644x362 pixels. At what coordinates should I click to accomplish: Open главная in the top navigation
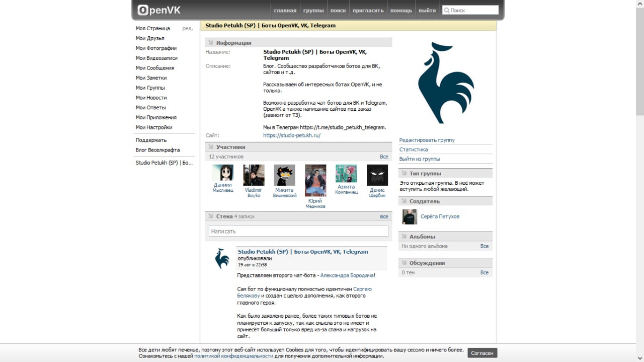285,11
